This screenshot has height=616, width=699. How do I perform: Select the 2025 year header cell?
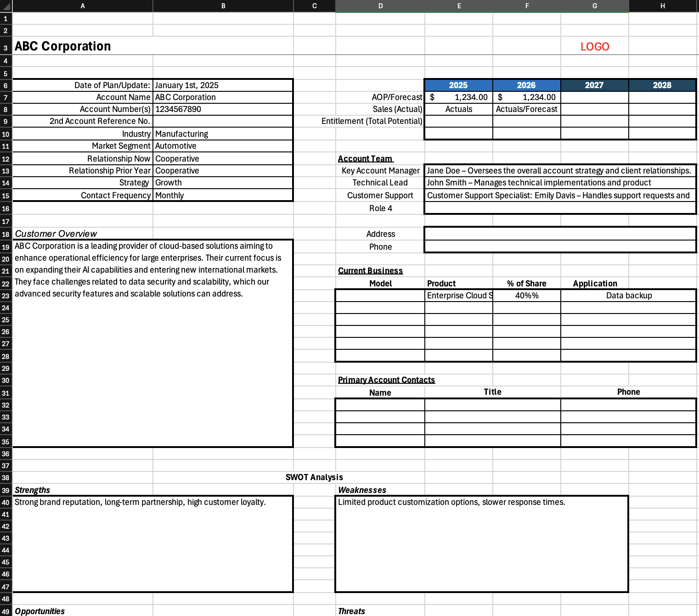click(x=458, y=85)
